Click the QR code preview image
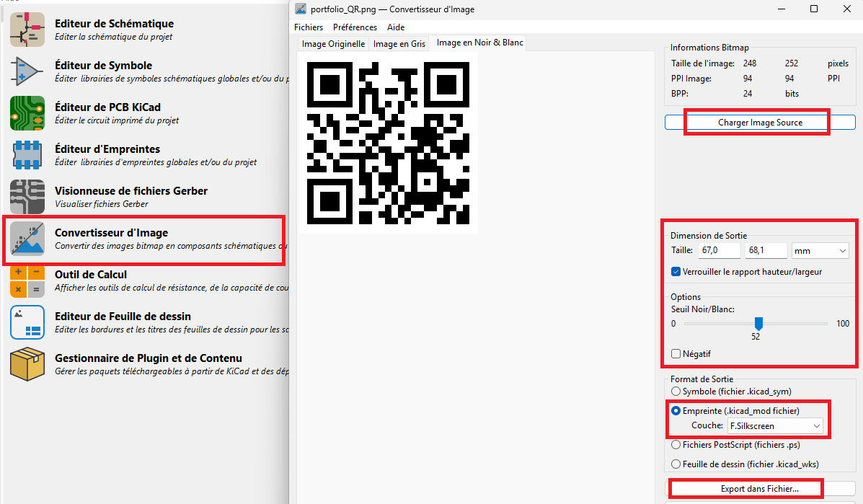The height and width of the screenshot is (504, 863). coord(388,143)
